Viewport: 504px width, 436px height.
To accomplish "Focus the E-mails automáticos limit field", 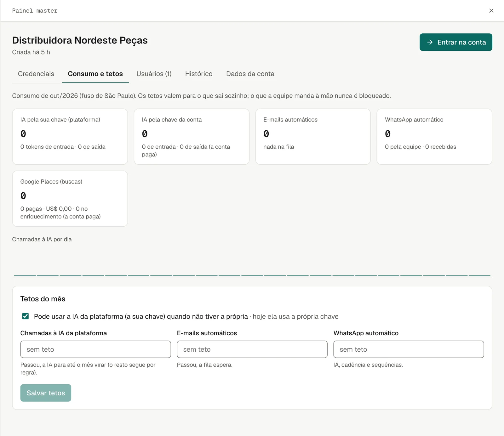I will click(x=252, y=349).
